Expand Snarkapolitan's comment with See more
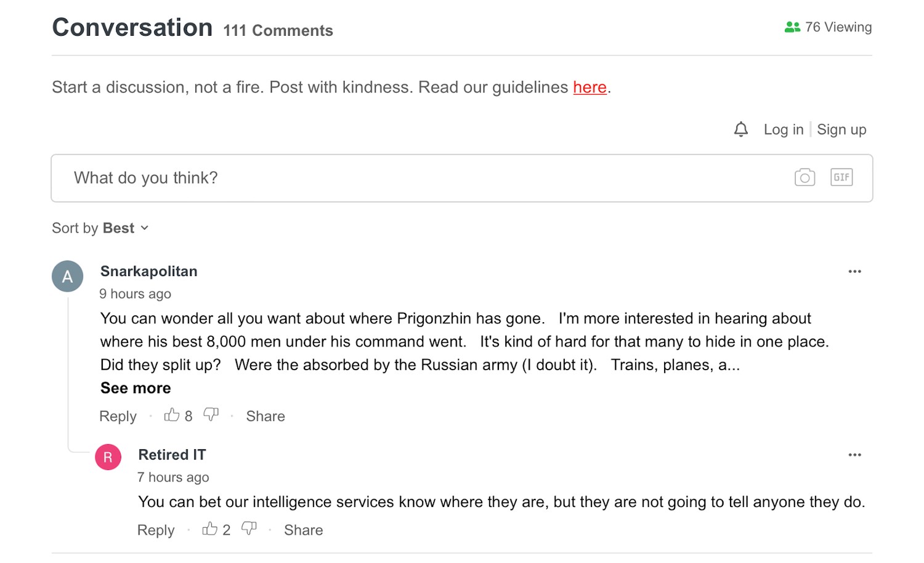This screenshot has height=563, width=924. tap(135, 388)
